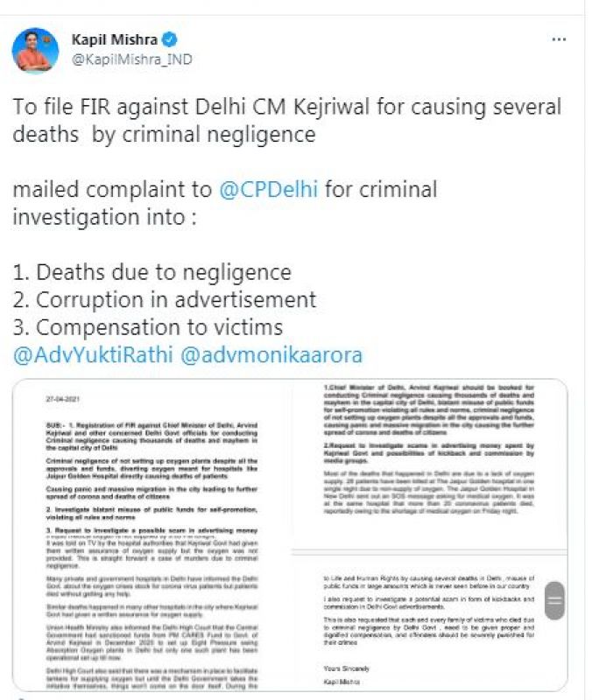This screenshot has height=700, width=592.
Task: Open the @AdvYuktiRathi mention
Action: (x=93, y=355)
